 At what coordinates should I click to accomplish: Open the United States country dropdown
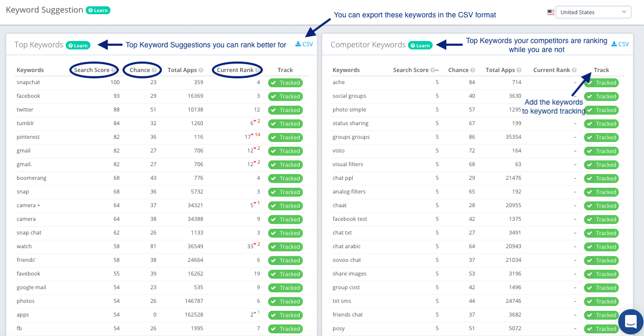(x=593, y=12)
